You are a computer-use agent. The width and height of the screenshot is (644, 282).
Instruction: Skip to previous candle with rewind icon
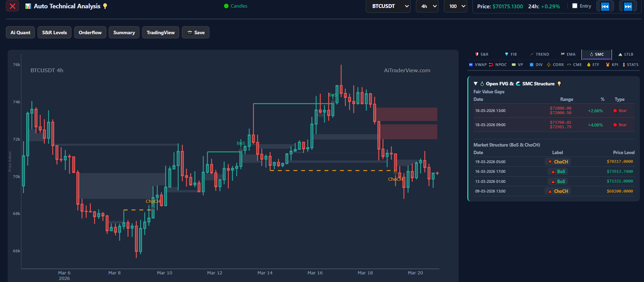(x=605, y=7)
